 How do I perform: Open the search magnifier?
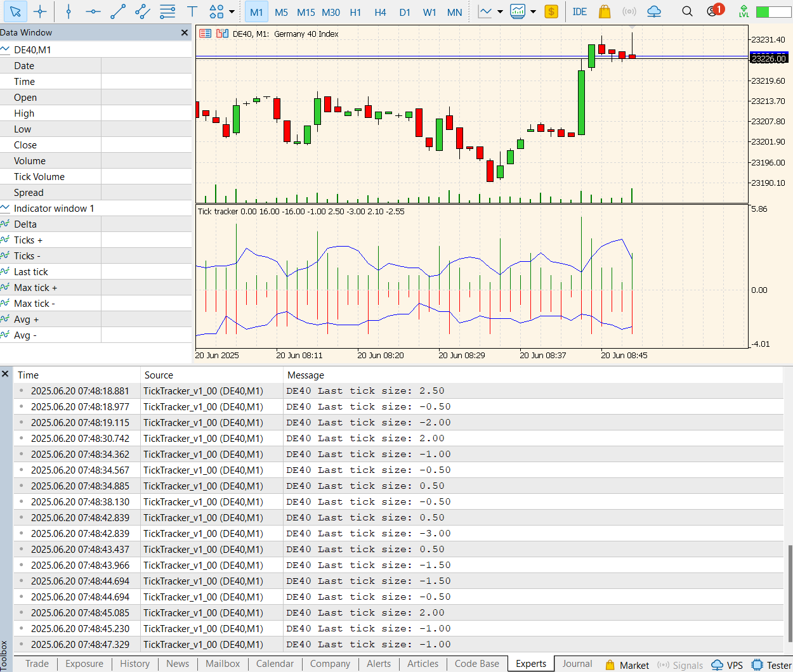point(687,11)
